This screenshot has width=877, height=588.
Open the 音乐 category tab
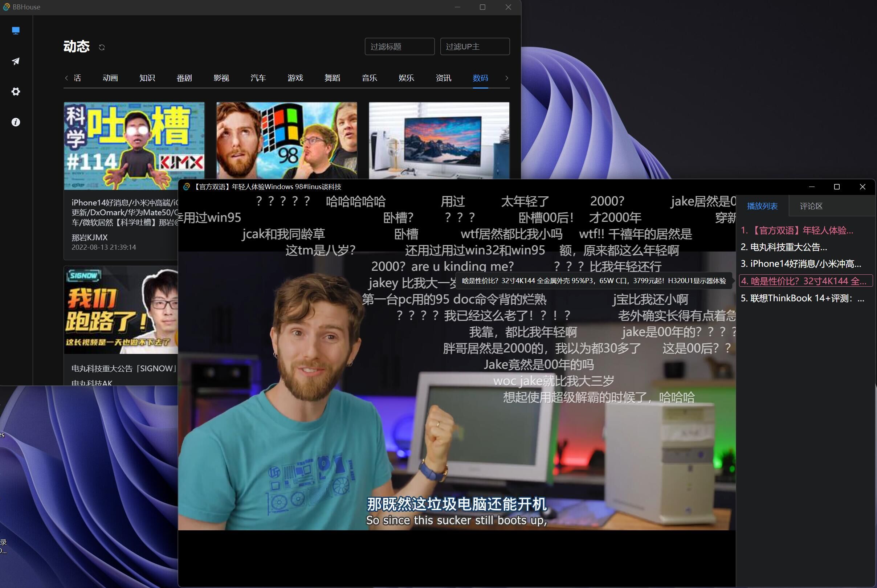point(369,78)
